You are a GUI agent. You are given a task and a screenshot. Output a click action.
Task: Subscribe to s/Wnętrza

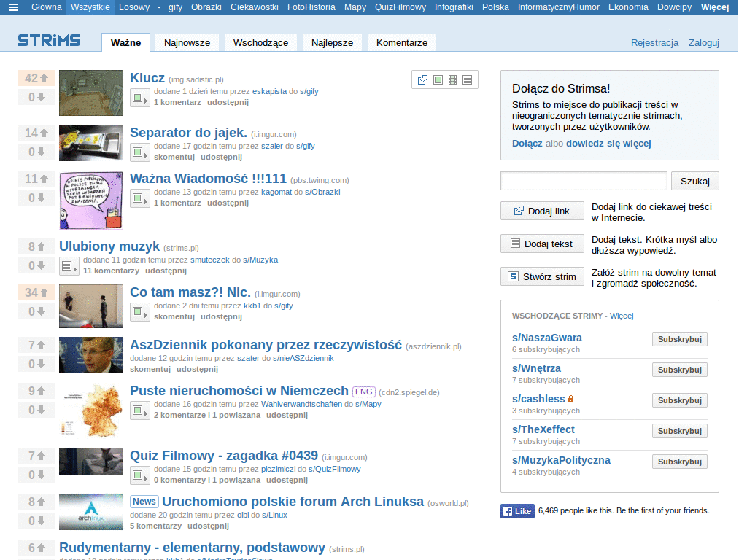(680, 370)
